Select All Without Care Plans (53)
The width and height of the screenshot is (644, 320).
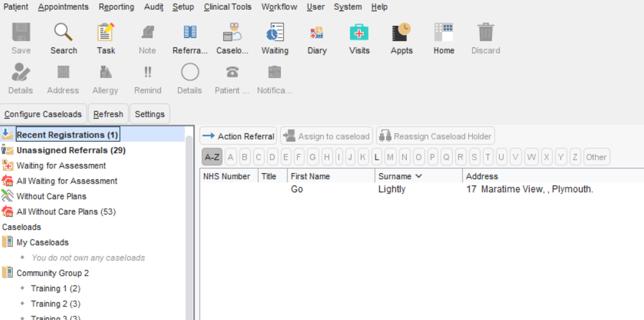coord(66,212)
